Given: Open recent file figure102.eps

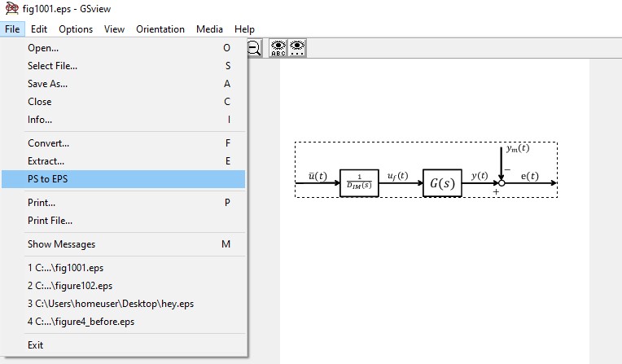Looking at the screenshot, I should pyautogui.click(x=70, y=286).
